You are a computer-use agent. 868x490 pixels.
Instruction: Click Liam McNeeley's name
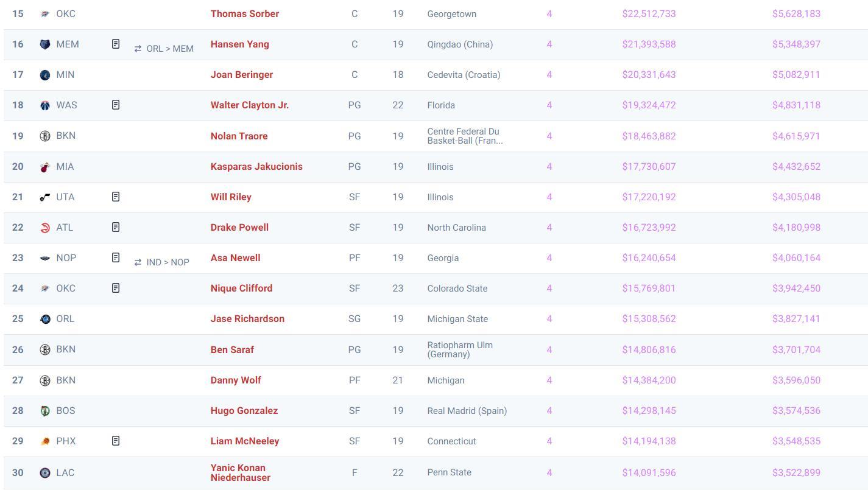245,441
